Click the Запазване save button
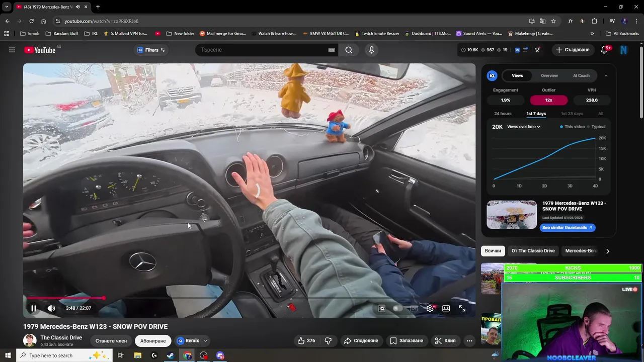Screen dimensions: 644x362 (x=407, y=340)
